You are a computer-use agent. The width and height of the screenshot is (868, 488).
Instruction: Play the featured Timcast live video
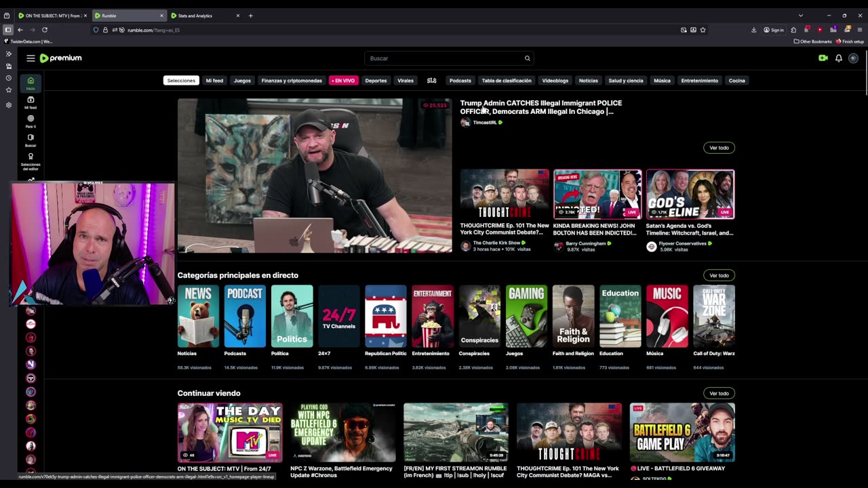click(315, 176)
